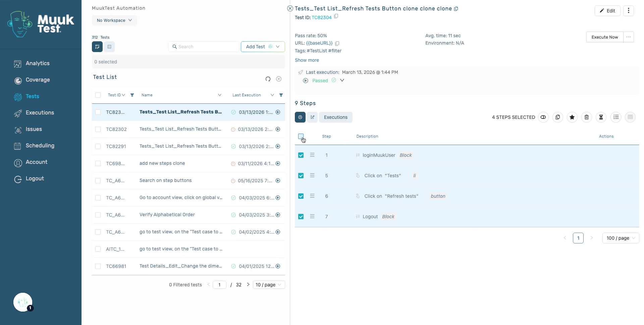Toggle the select-all steps checkbox
This screenshot has width=644, height=325.
pos(301,136)
